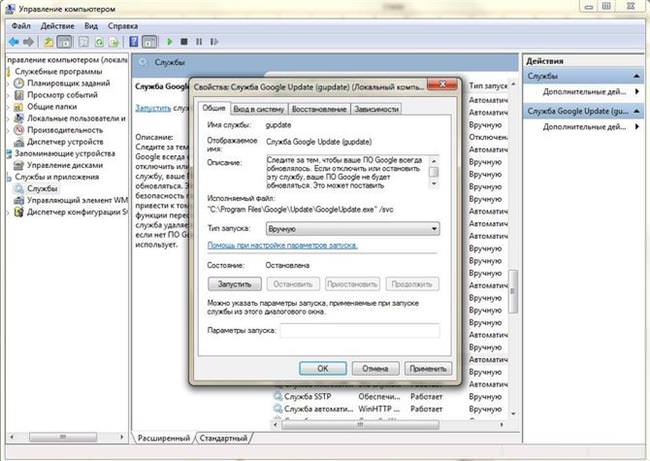Image resolution: width=650 pixels, height=461 pixels.
Task: Open the Файл menu
Action: coord(21,26)
